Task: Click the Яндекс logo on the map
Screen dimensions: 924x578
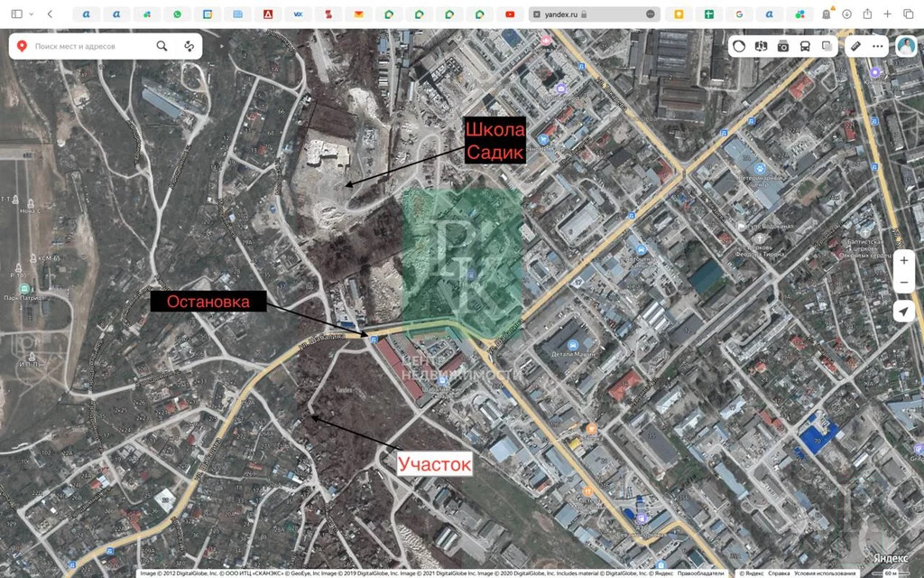Action: tap(890, 558)
